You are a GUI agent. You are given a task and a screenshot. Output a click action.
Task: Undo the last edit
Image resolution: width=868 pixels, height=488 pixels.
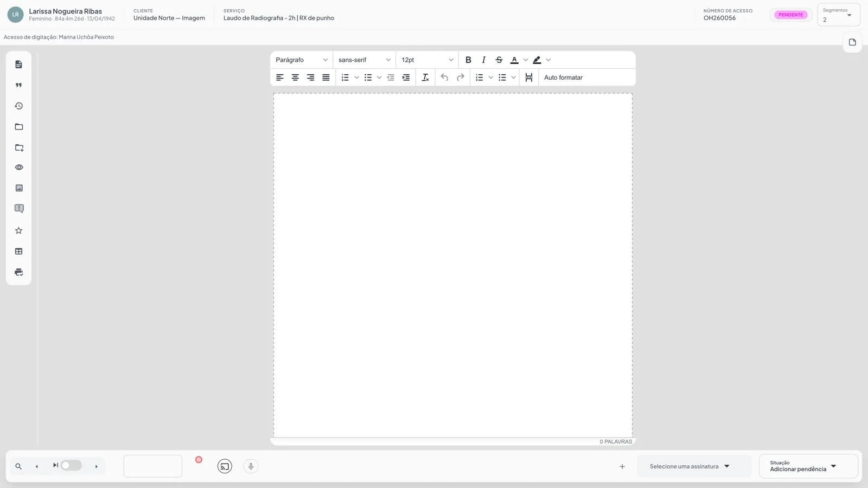(x=444, y=78)
